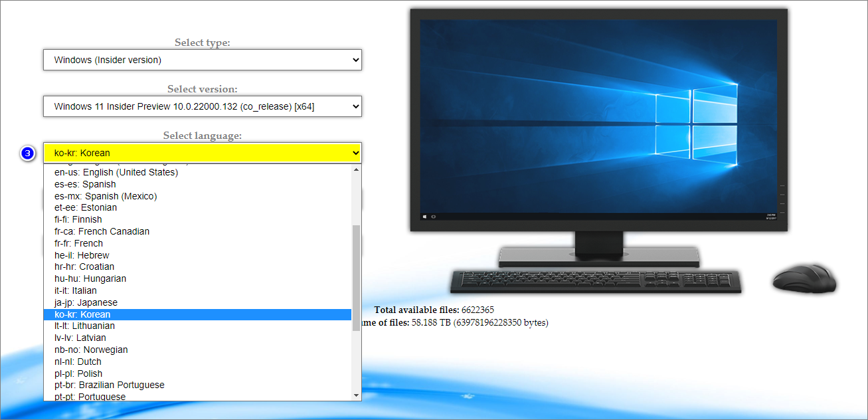The width and height of the screenshot is (868, 420).
Task: Open the Select type dropdown
Action: click(203, 60)
